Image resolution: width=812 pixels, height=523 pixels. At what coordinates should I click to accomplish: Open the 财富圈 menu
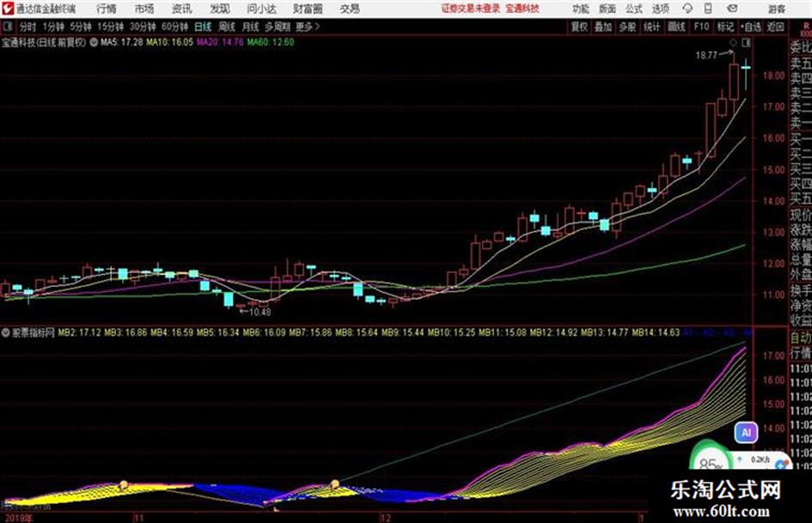point(308,9)
